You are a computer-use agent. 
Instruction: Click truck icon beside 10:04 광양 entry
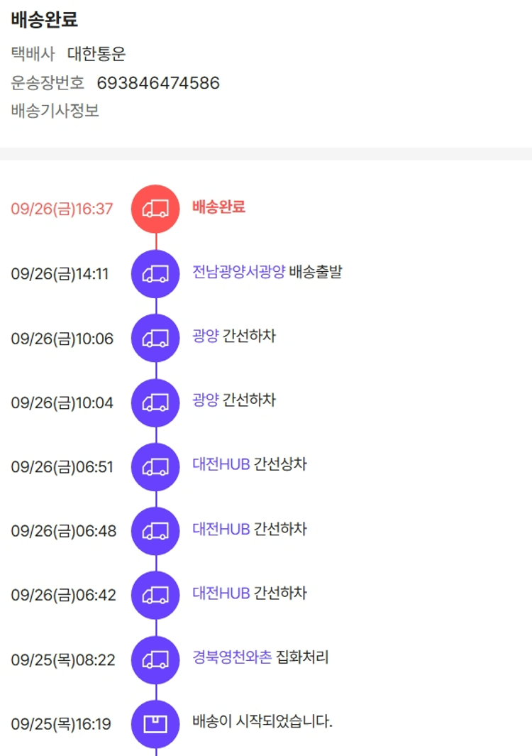point(155,402)
